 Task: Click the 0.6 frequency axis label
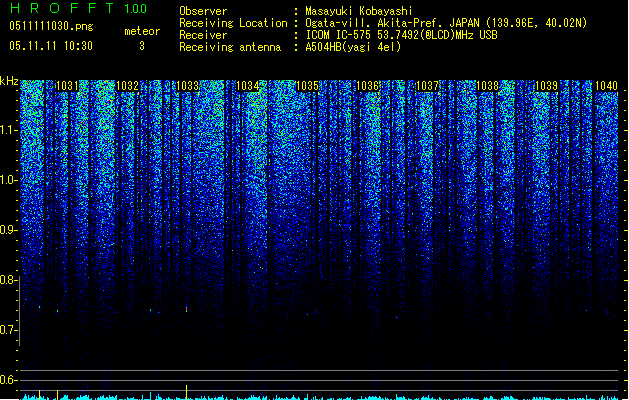pyautogui.click(x=9, y=380)
